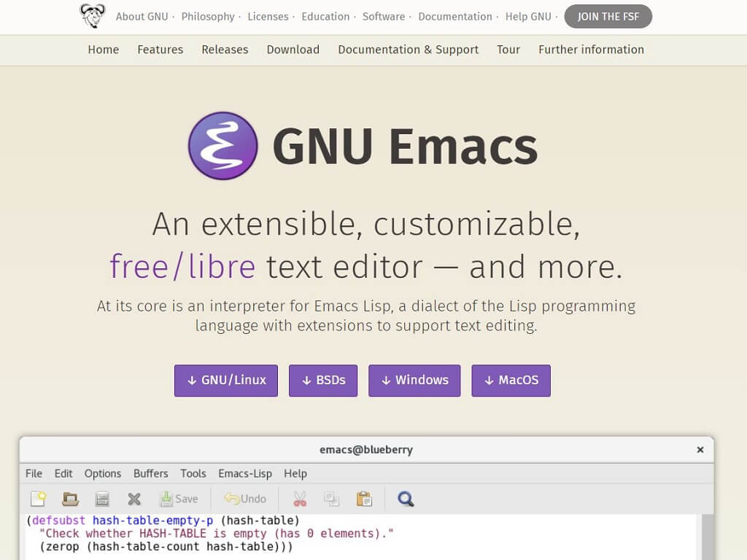Click the top Documentation link

click(x=455, y=16)
